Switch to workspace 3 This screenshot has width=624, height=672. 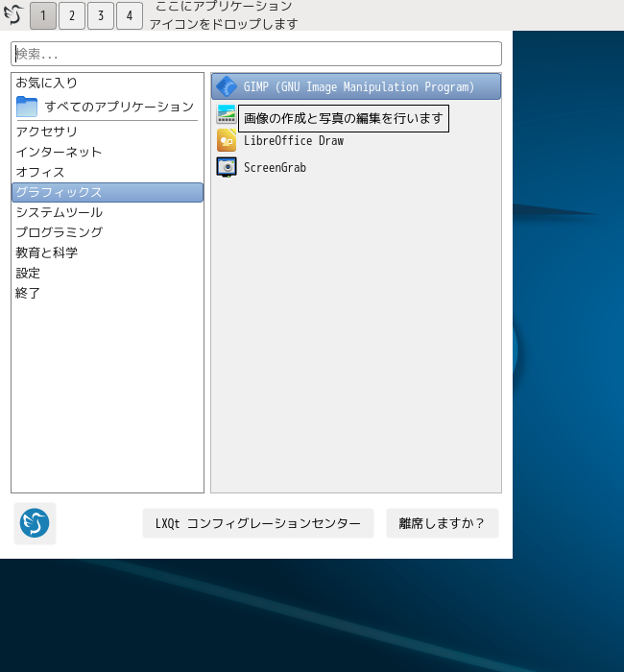click(101, 15)
